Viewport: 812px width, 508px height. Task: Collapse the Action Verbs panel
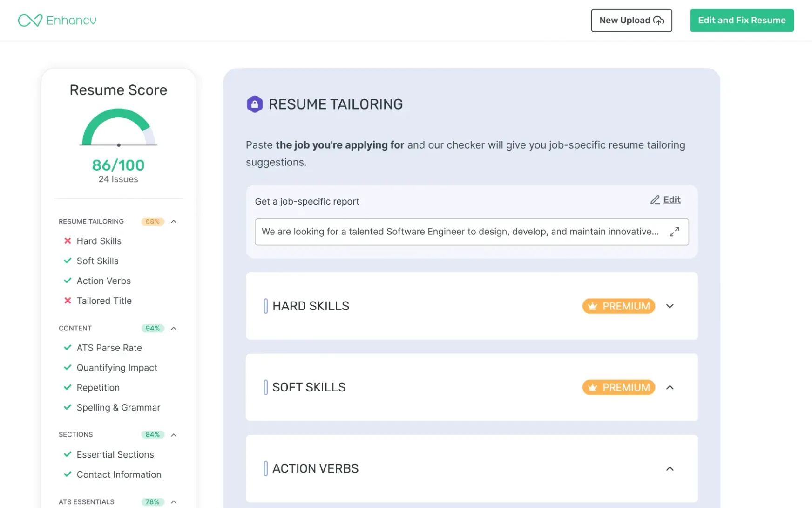[x=670, y=469]
